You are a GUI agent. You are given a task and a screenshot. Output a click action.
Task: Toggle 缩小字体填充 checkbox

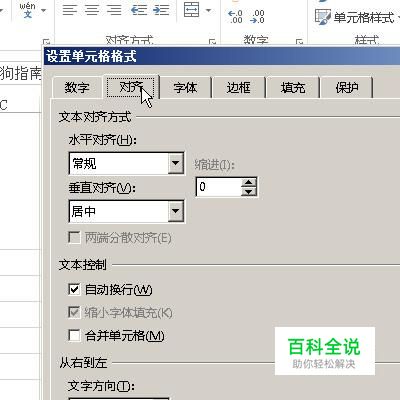(x=74, y=312)
